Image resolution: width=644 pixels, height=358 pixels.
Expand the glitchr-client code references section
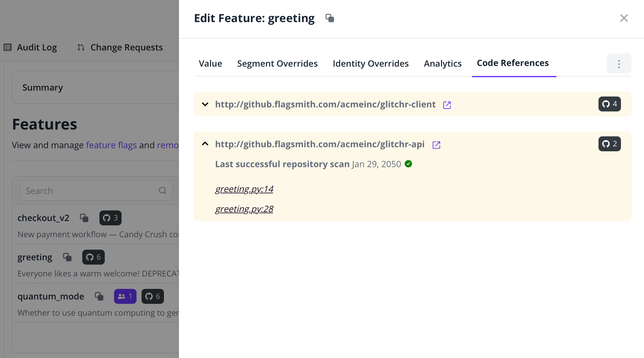(x=205, y=105)
